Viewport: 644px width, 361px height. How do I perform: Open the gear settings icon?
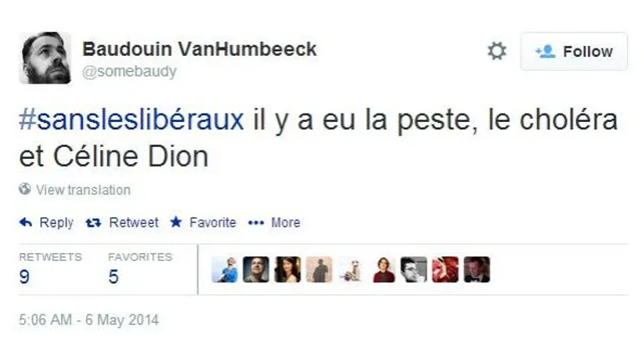(497, 51)
